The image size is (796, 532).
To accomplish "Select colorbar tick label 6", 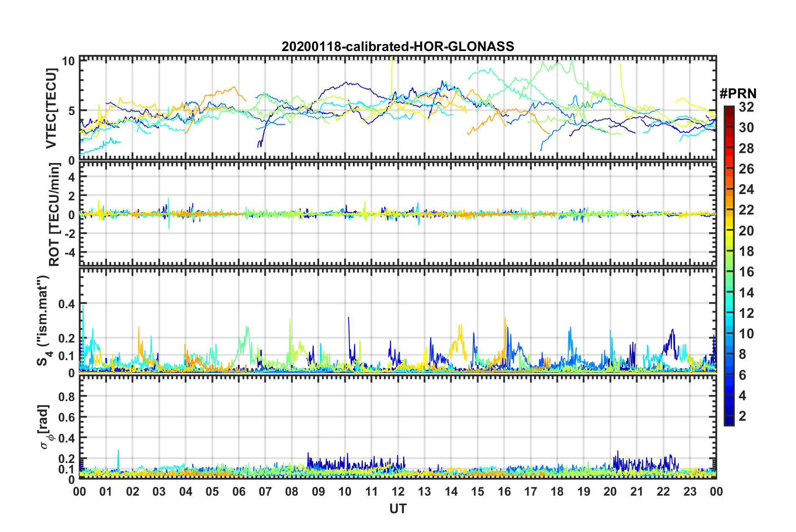I will coord(742,375).
